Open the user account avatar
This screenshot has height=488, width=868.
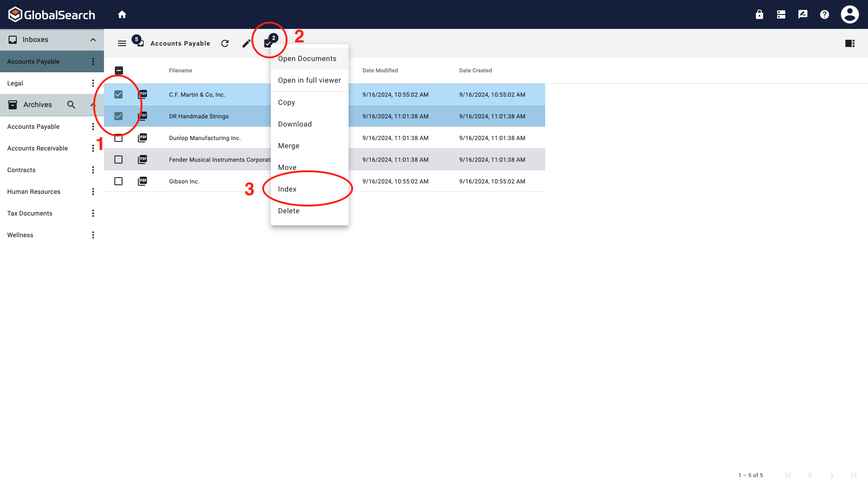pyautogui.click(x=850, y=14)
